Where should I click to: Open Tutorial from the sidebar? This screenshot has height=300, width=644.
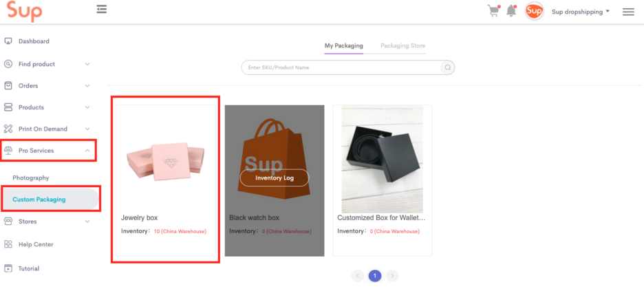coord(29,268)
